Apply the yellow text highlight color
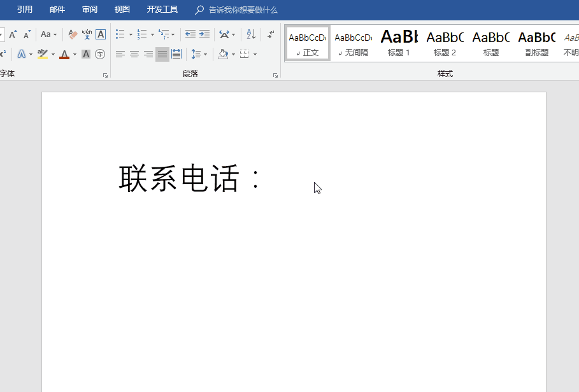Image resolution: width=579 pixels, height=392 pixels. [43, 54]
